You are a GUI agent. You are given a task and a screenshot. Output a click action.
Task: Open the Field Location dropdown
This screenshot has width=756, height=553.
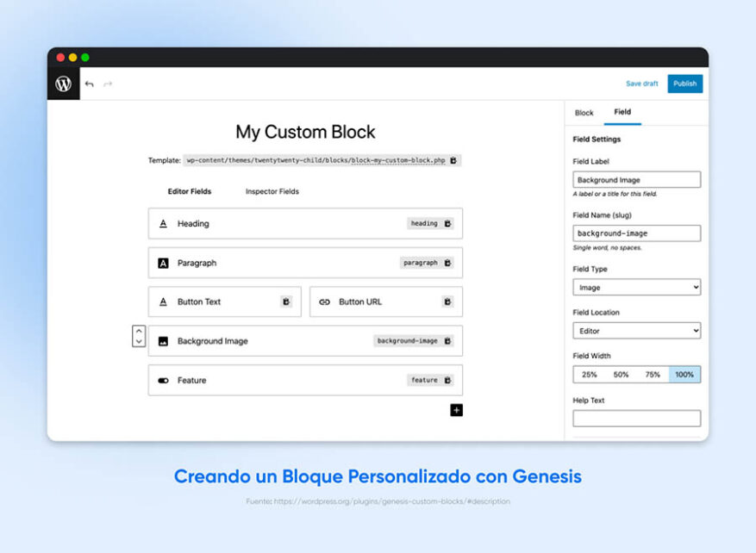tap(636, 331)
